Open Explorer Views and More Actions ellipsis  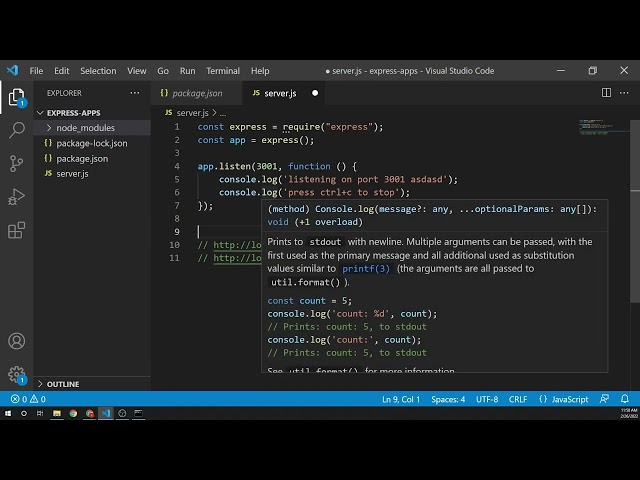[x=135, y=93]
